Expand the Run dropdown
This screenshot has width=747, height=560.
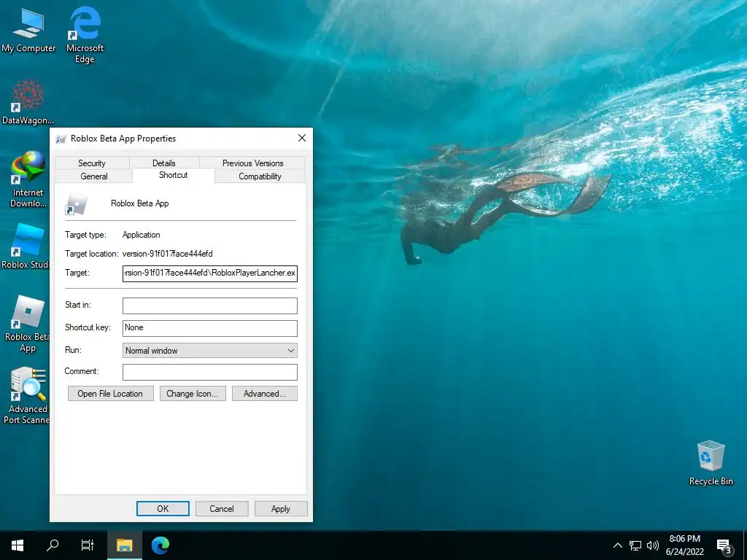(209, 351)
